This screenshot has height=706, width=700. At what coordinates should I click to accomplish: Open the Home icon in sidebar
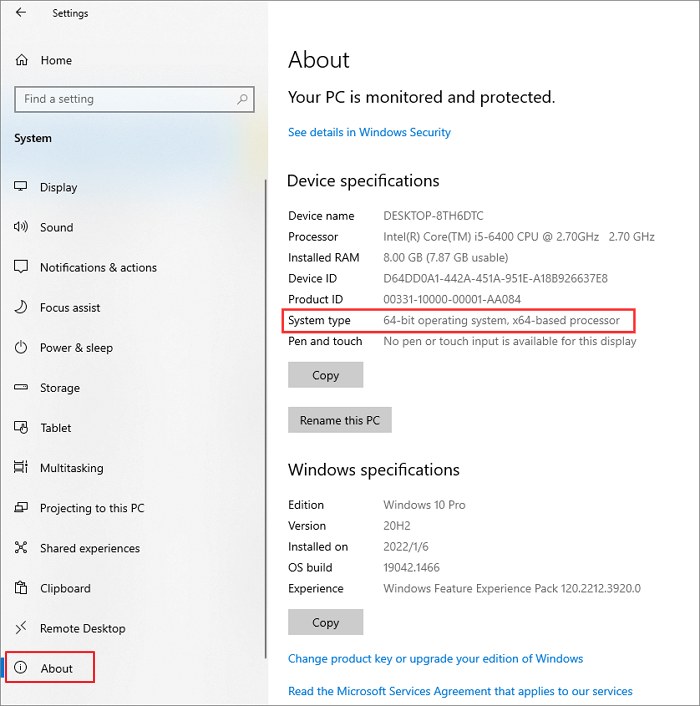(x=22, y=60)
